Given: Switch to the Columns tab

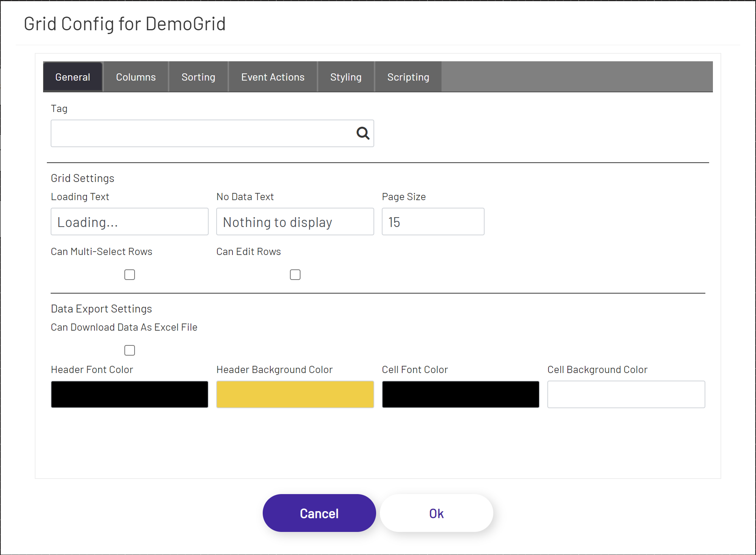Looking at the screenshot, I should point(135,77).
